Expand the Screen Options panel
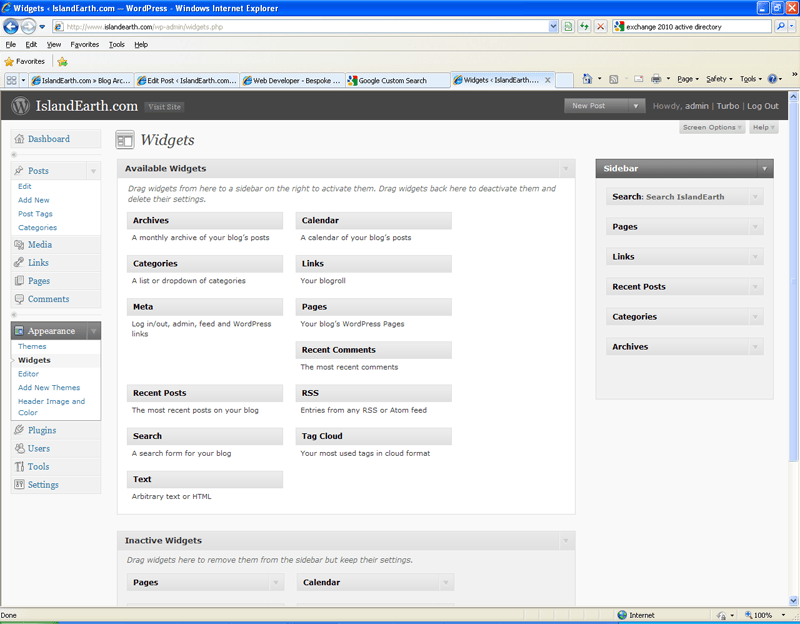This screenshot has height=624, width=800. coord(710,127)
